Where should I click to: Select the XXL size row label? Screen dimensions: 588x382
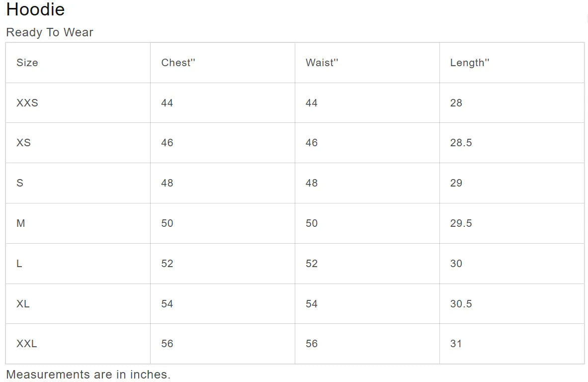[x=27, y=344]
